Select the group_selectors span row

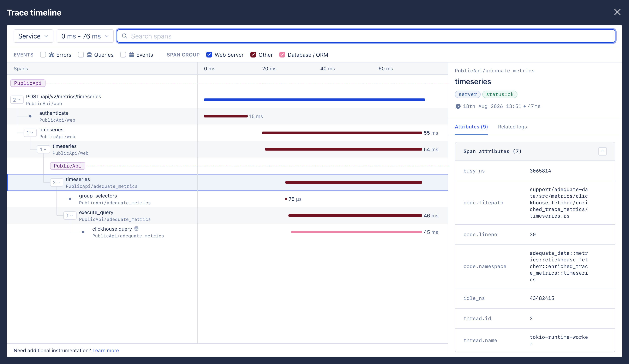[x=227, y=199]
